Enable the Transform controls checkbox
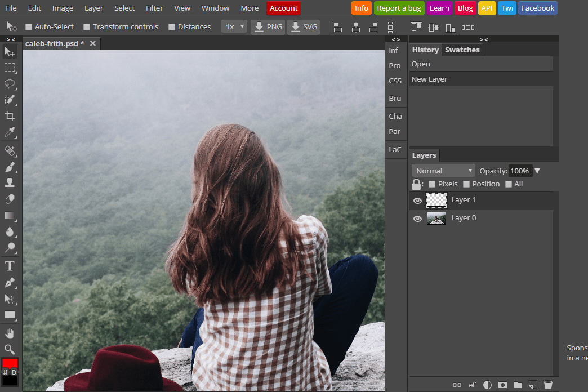The image size is (588, 392). [x=87, y=26]
